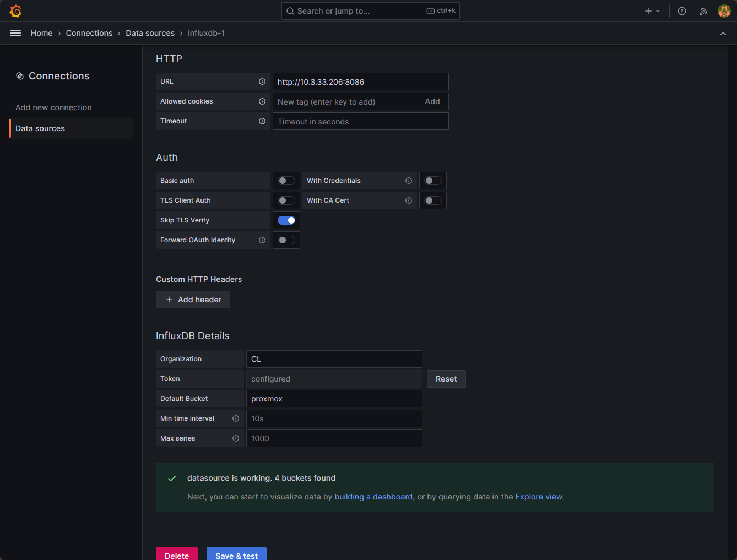
Task: Click the magnifier icon in the search bar
Action: [x=290, y=11]
